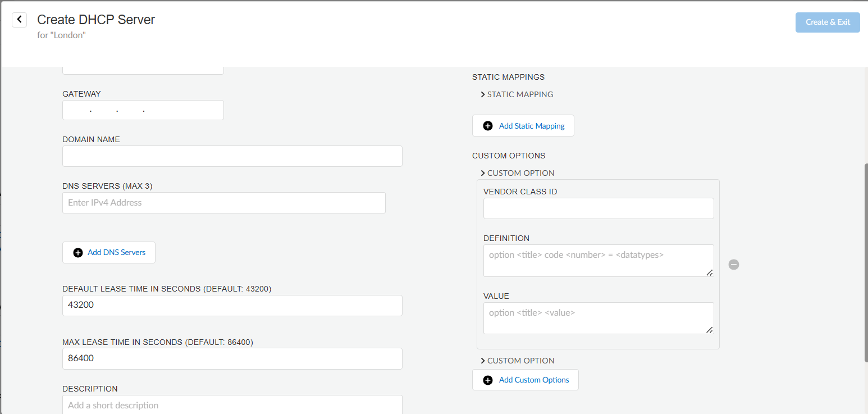Image resolution: width=868 pixels, height=414 pixels.
Task: Click the Add Custom Options button
Action: pos(533,380)
